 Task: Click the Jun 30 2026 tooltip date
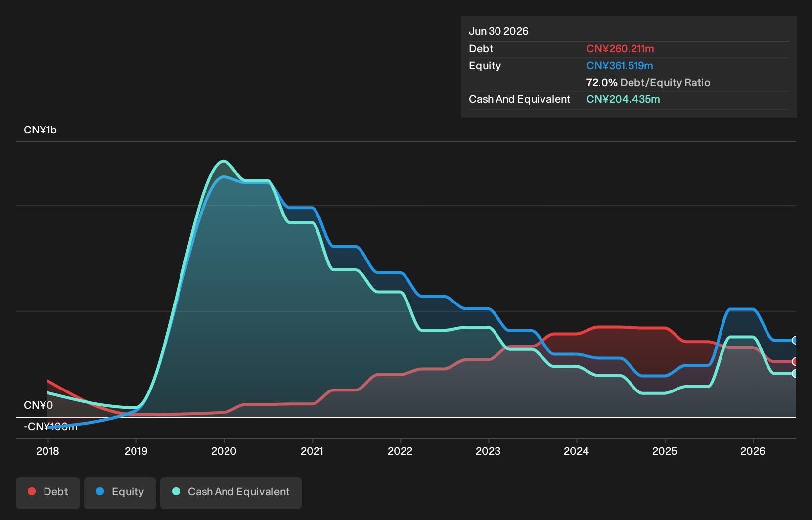[498, 31]
